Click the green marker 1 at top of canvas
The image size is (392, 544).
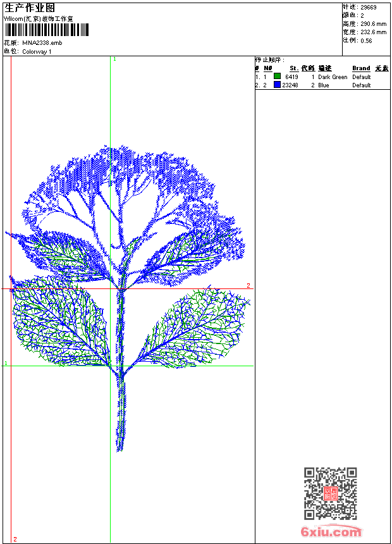pos(114,59)
